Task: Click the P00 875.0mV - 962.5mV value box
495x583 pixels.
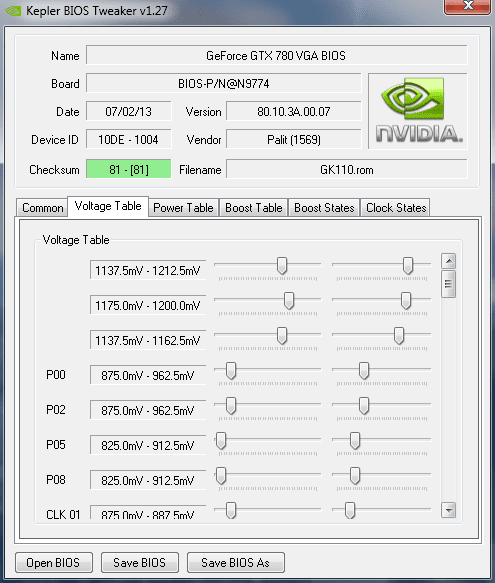Action: click(x=148, y=375)
